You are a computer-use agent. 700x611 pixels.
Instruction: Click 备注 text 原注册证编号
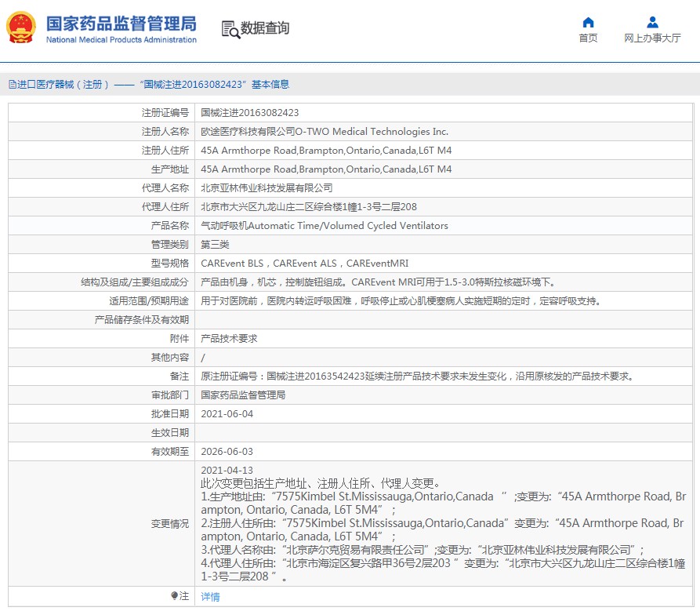point(417,376)
